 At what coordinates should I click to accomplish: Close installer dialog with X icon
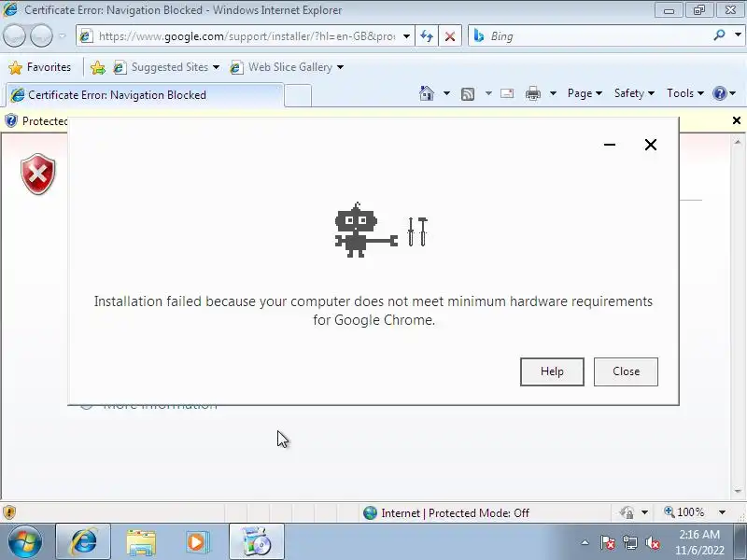point(650,145)
